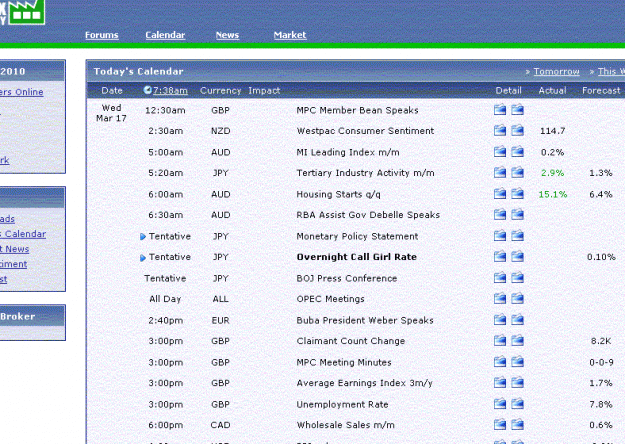625x444 pixels.
Task: Open the Forums menu
Action: 102,35
